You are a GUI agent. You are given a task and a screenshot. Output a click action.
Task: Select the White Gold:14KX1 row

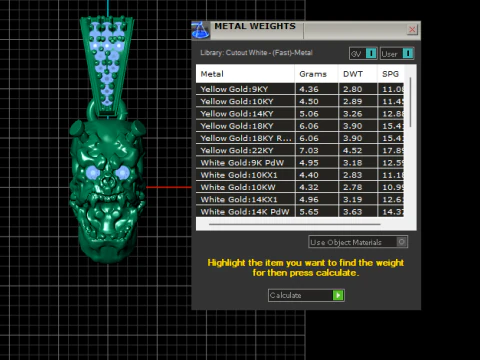click(300, 199)
